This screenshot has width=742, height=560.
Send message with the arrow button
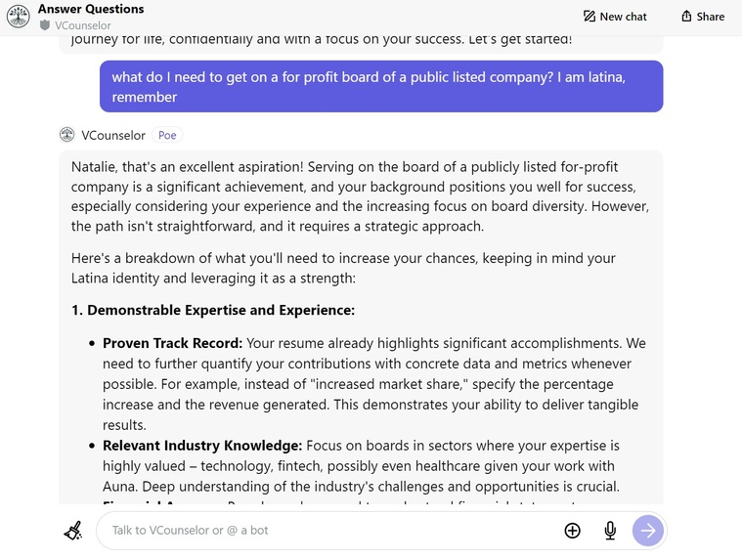pyautogui.click(x=648, y=531)
